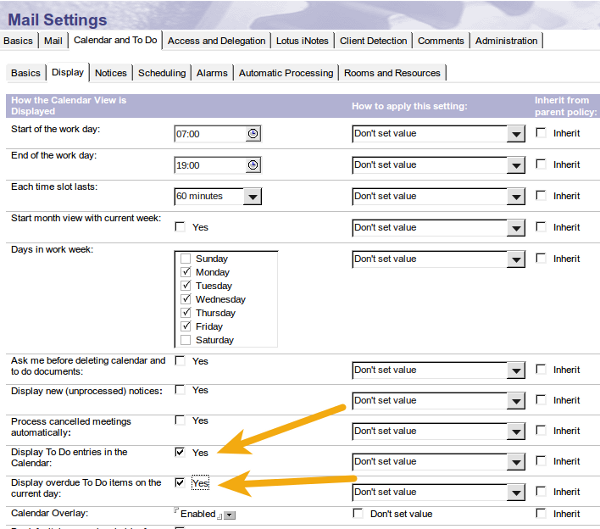Check Sunday in work week list
This screenshot has height=529, width=600.
(186, 258)
